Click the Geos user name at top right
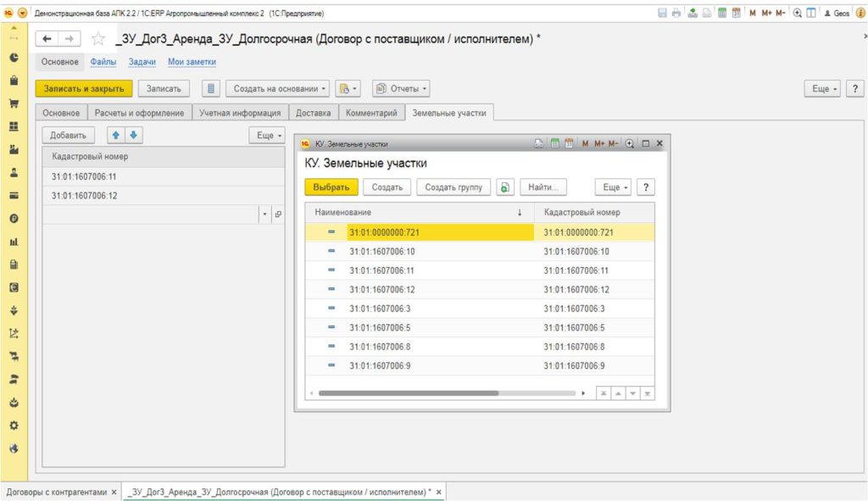 pyautogui.click(x=837, y=13)
